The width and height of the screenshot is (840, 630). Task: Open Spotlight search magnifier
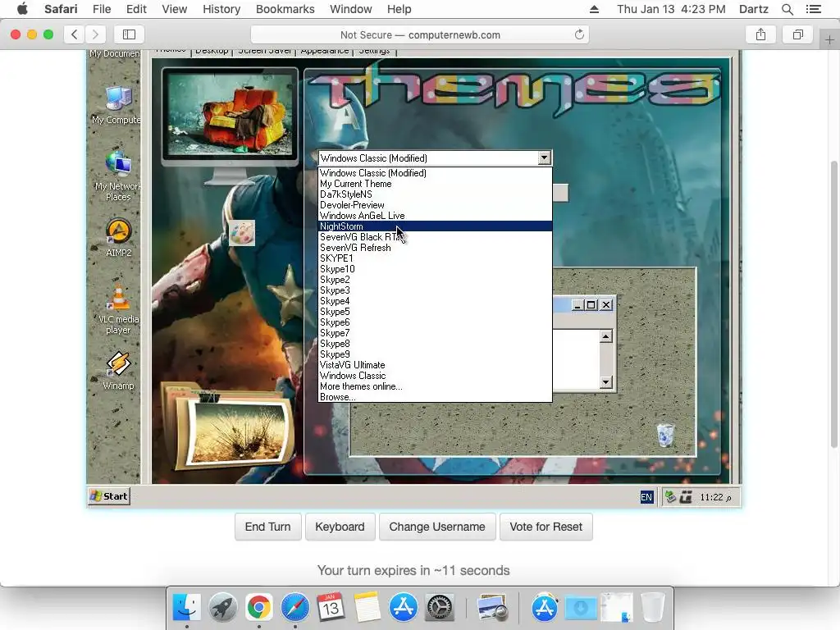pyautogui.click(x=787, y=9)
